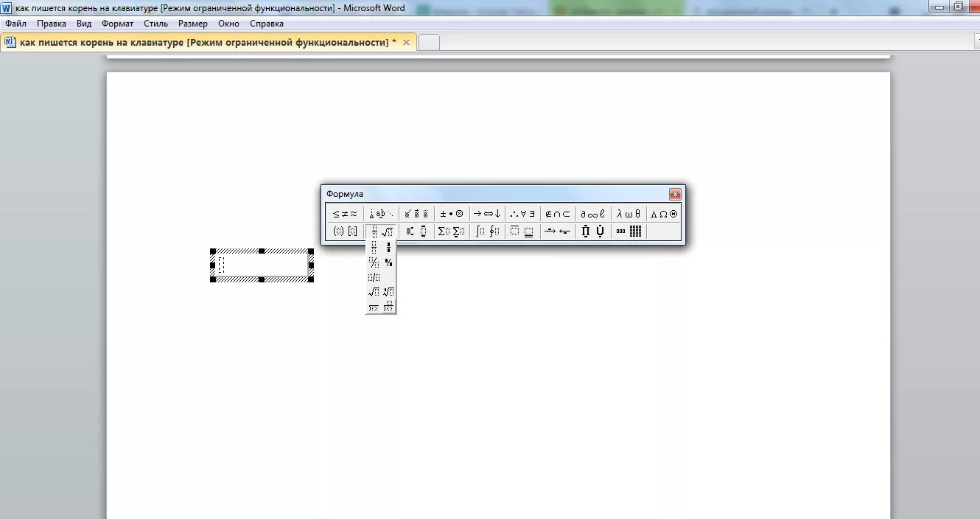Open the Размер menu
The height and width of the screenshot is (519, 980).
pyautogui.click(x=193, y=24)
